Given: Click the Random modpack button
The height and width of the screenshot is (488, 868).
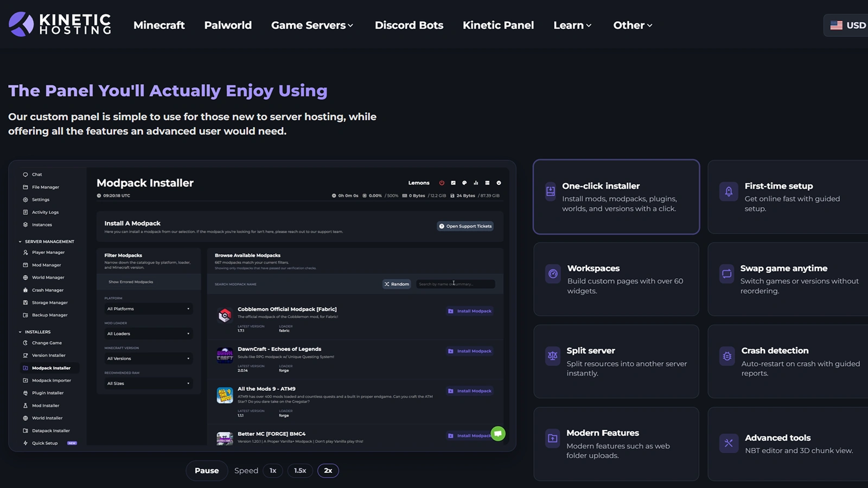Looking at the screenshot, I should [x=397, y=284].
